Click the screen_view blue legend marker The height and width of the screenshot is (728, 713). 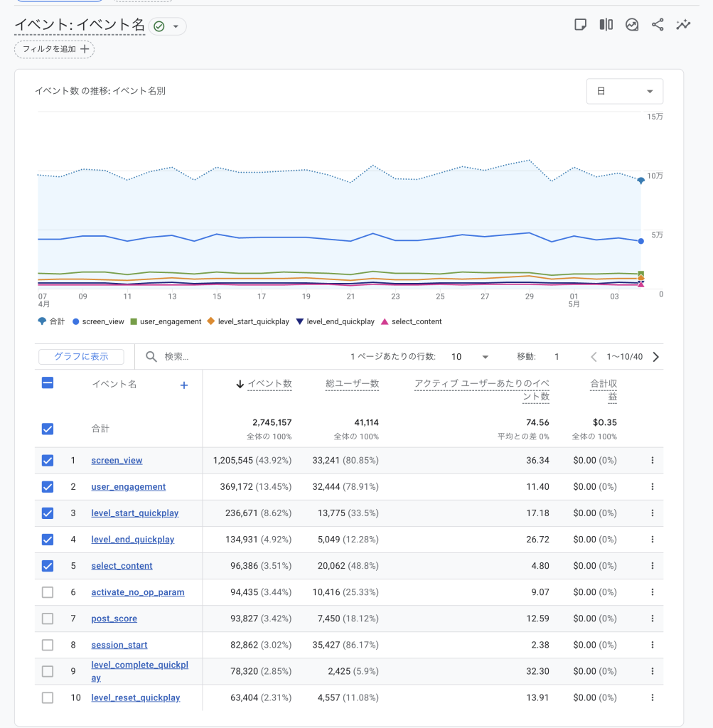75,321
